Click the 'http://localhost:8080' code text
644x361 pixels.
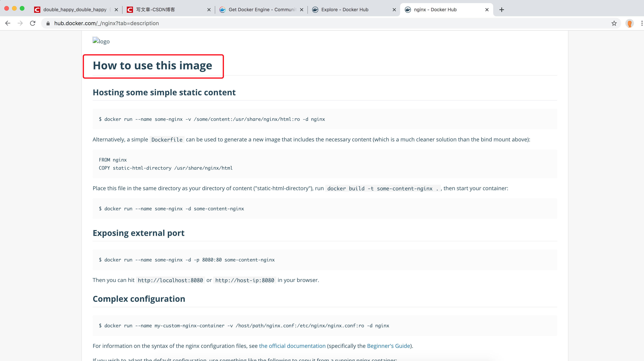pos(170,280)
